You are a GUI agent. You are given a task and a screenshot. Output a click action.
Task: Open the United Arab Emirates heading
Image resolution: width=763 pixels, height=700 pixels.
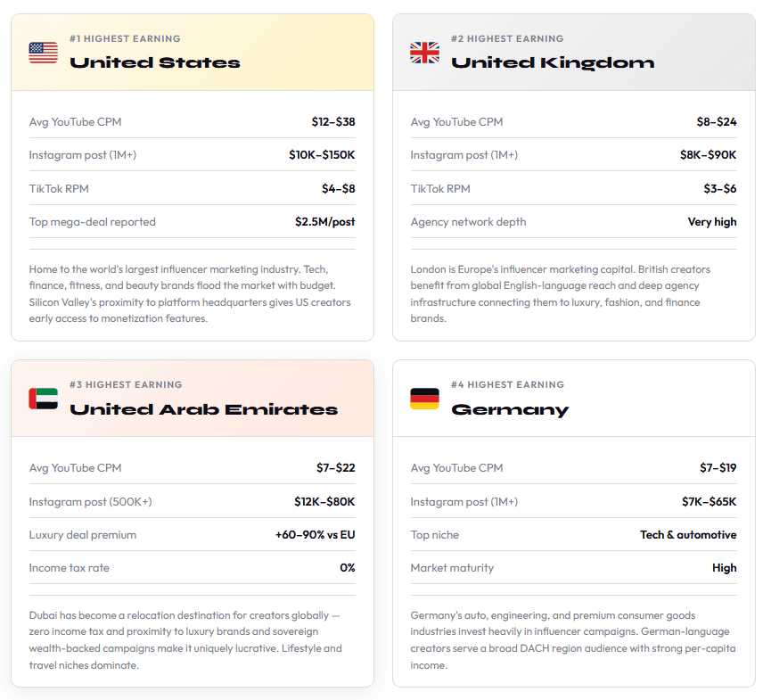(203, 409)
